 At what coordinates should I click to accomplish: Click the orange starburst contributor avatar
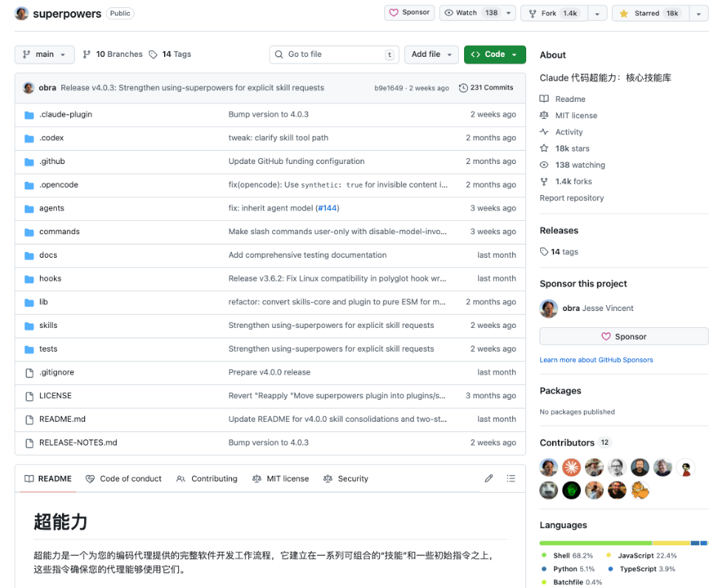click(571, 468)
